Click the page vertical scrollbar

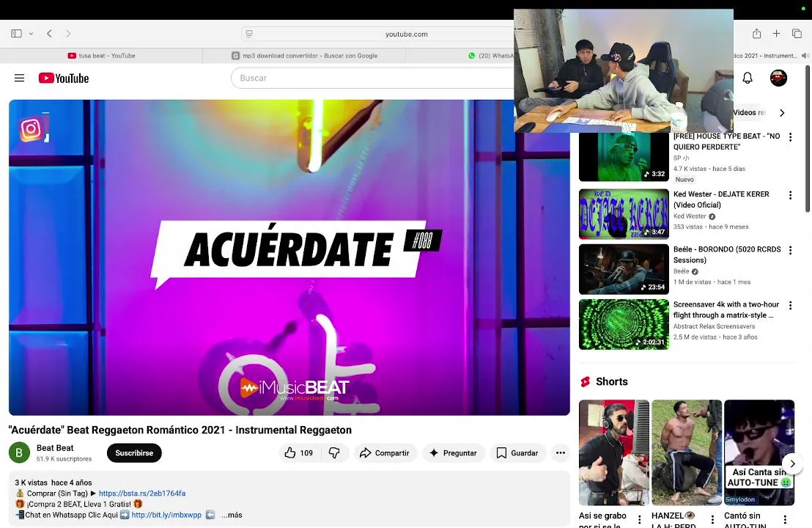coord(808,139)
